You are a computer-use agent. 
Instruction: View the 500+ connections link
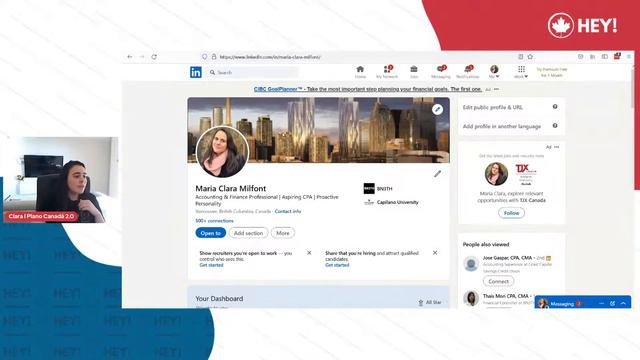pyautogui.click(x=214, y=221)
